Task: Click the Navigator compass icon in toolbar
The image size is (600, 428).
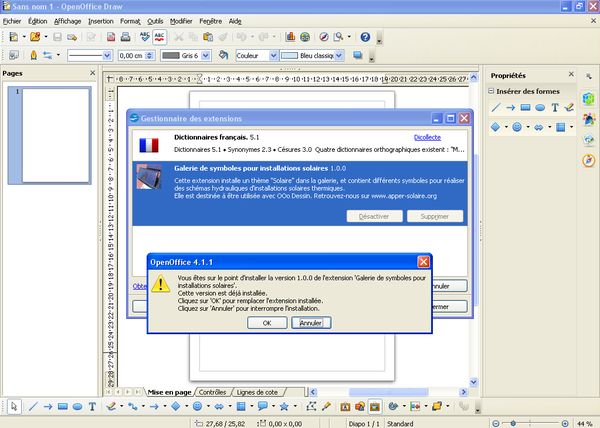Action: (x=324, y=37)
